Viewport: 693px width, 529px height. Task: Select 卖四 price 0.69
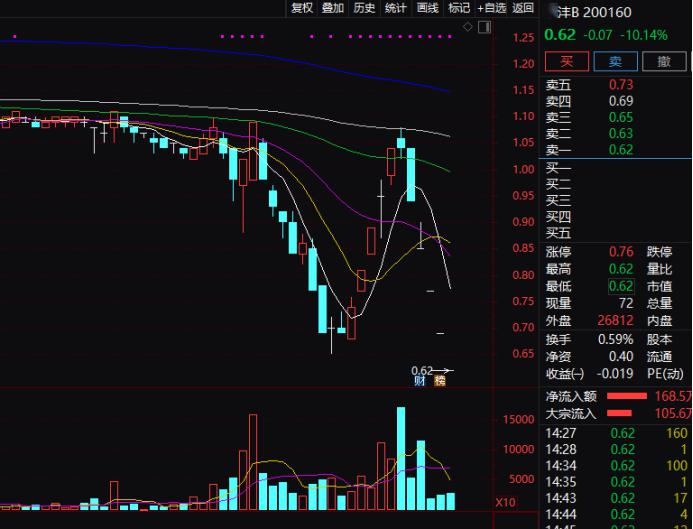click(x=621, y=101)
